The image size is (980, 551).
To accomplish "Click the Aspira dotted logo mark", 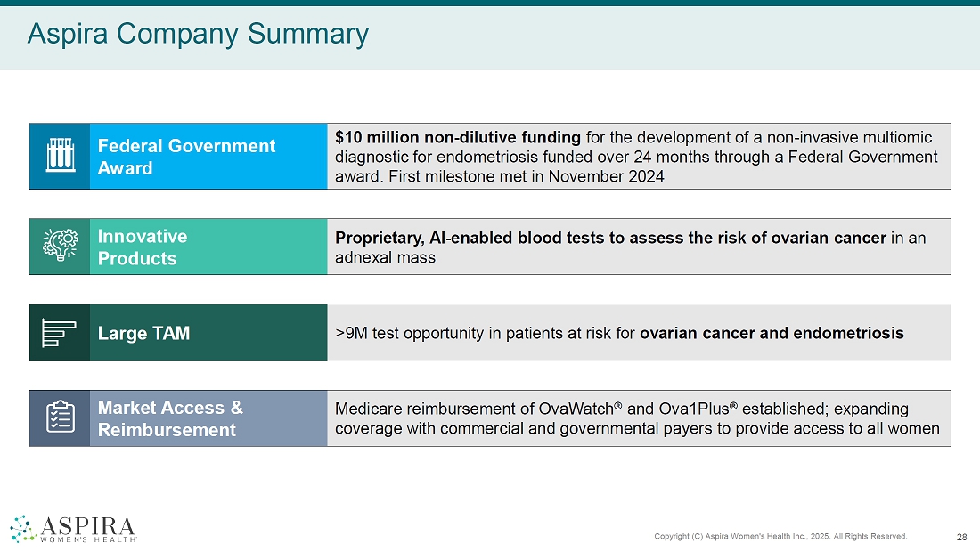I will (25, 528).
